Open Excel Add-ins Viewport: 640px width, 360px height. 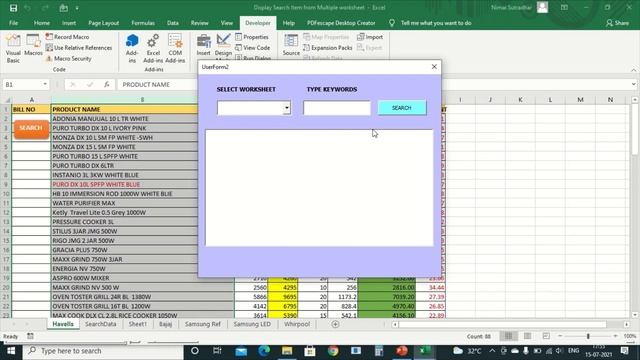click(153, 49)
